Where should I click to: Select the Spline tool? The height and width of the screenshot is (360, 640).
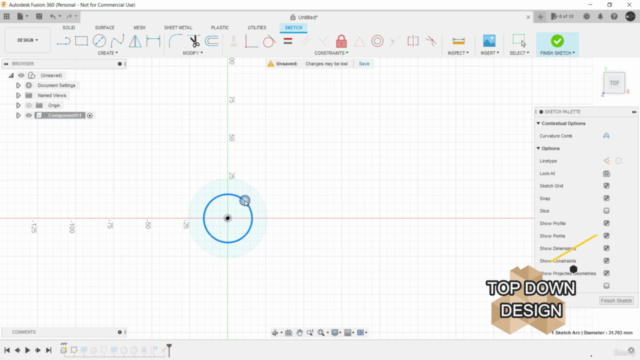[x=117, y=41]
